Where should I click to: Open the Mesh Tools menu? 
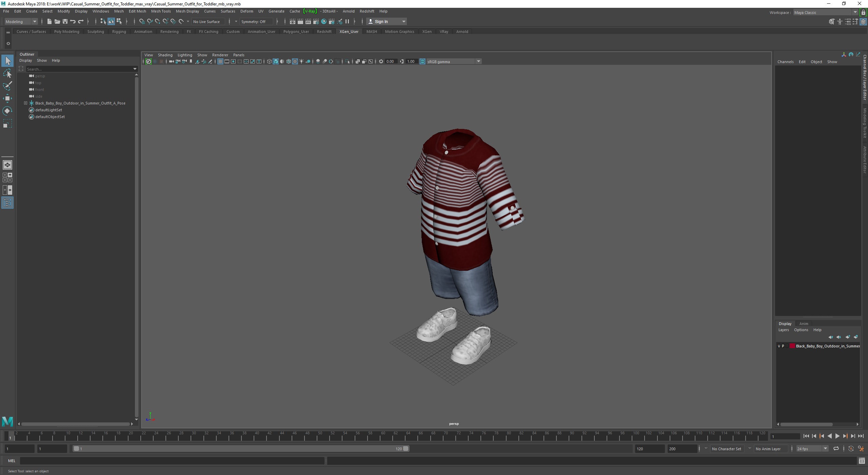161,11
